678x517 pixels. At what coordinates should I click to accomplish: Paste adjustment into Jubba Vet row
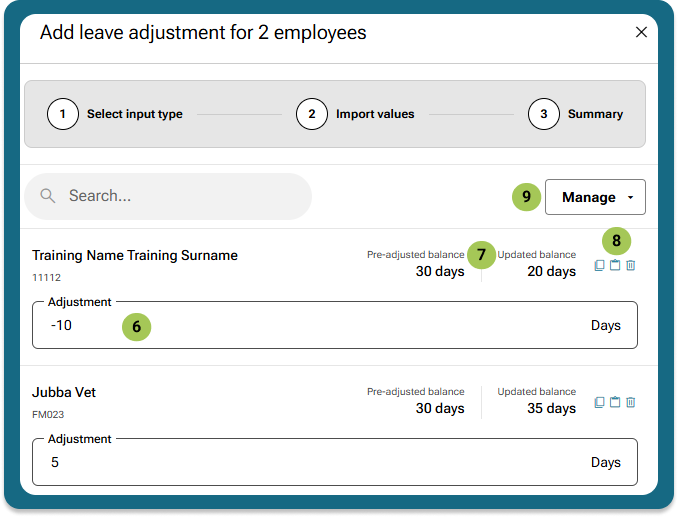click(x=615, y=402)
